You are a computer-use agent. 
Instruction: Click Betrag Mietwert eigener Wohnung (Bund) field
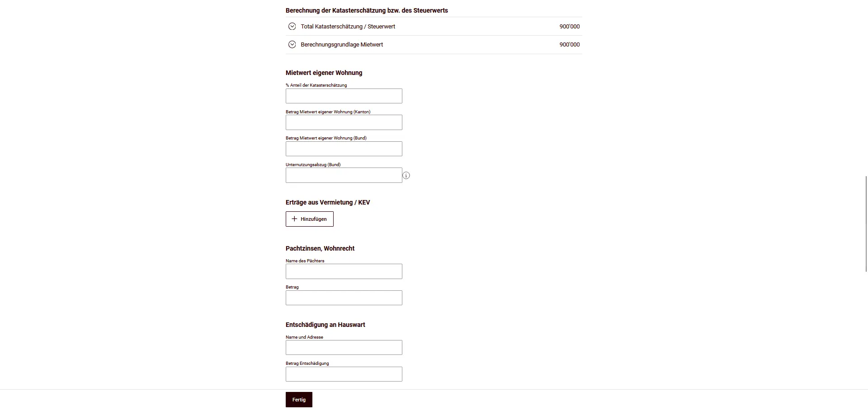(x=344, y=149)
